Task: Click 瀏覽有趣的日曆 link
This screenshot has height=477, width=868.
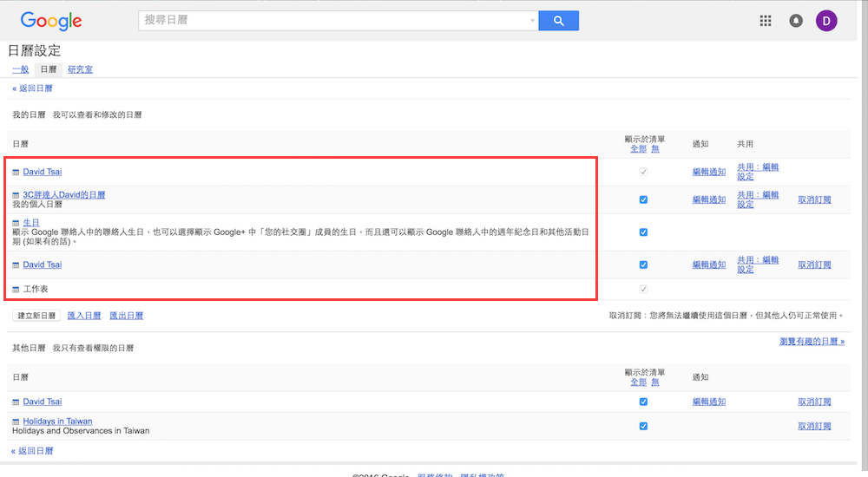Action: click(x=812, y=342)
